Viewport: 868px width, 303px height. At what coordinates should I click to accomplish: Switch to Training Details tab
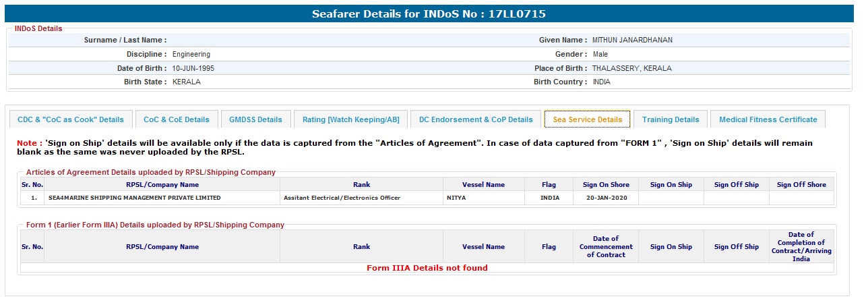click(671, 119)
